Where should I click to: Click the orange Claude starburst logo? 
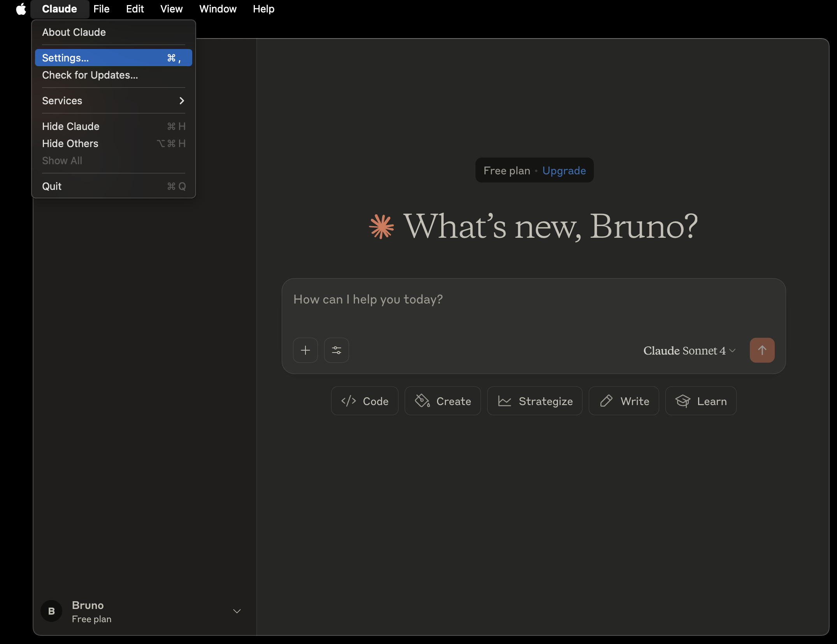click(381, 226)
